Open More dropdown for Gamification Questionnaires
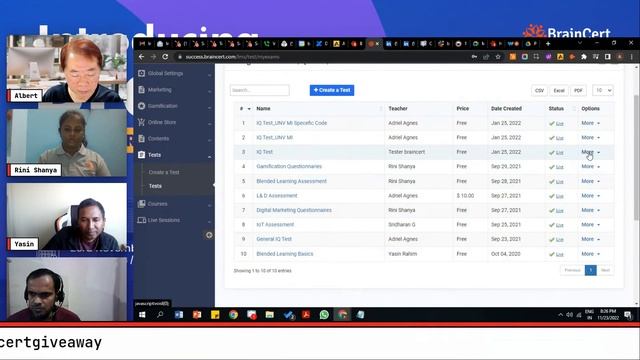This screenshot has height=360, width=640. pyautogui.click(x=591, y=167)
